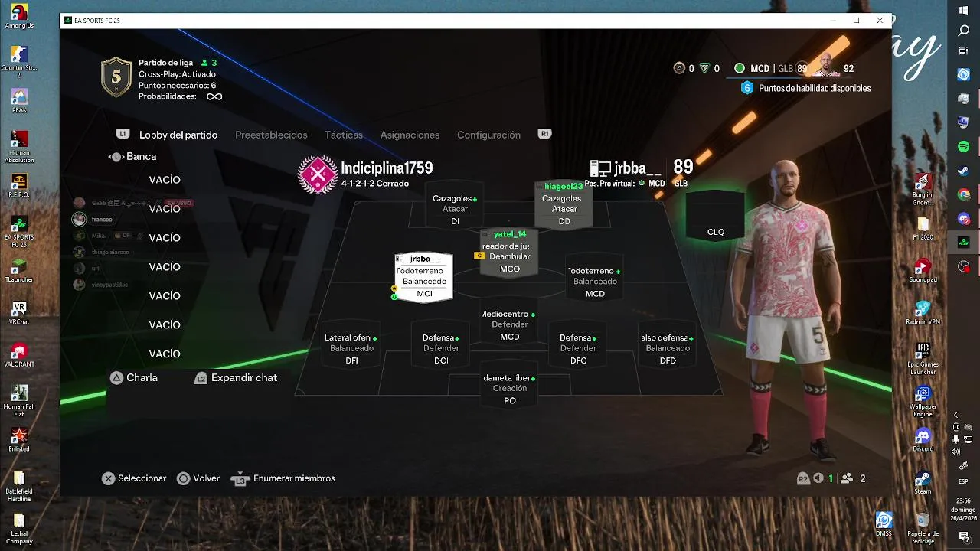The image size is (980, 551).
Task: Select the DFI Lateral ofensivo slot
Action: (x=351, y=344)
